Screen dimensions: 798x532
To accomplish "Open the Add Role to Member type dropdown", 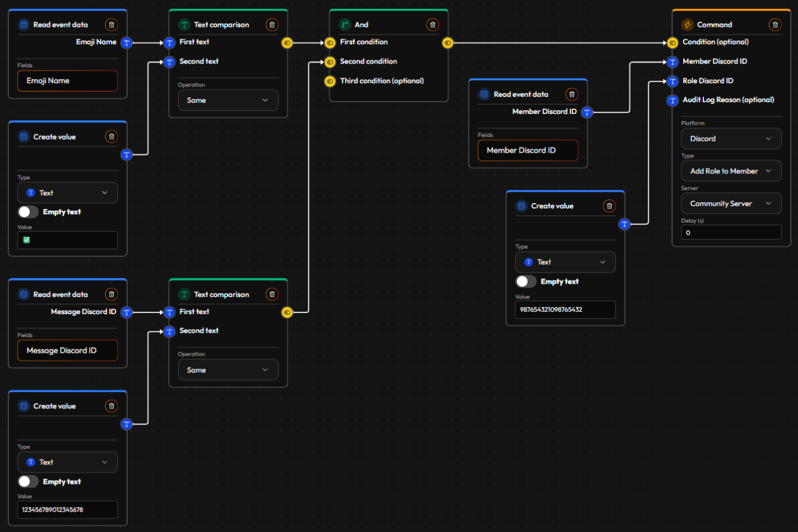I will (731, 171).
